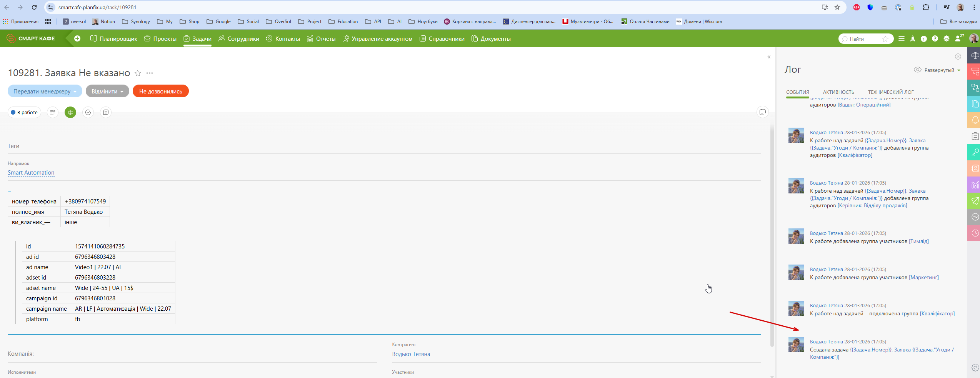Image resolution: width=980 pixels, height=378 pixels.
Task: Toggle the В работе status button
Action: click(24, 112)
